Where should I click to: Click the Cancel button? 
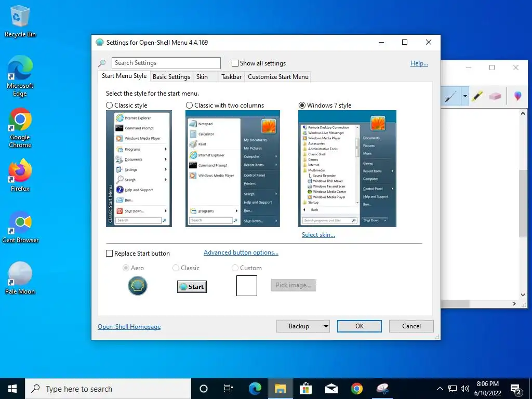[411, 326]
